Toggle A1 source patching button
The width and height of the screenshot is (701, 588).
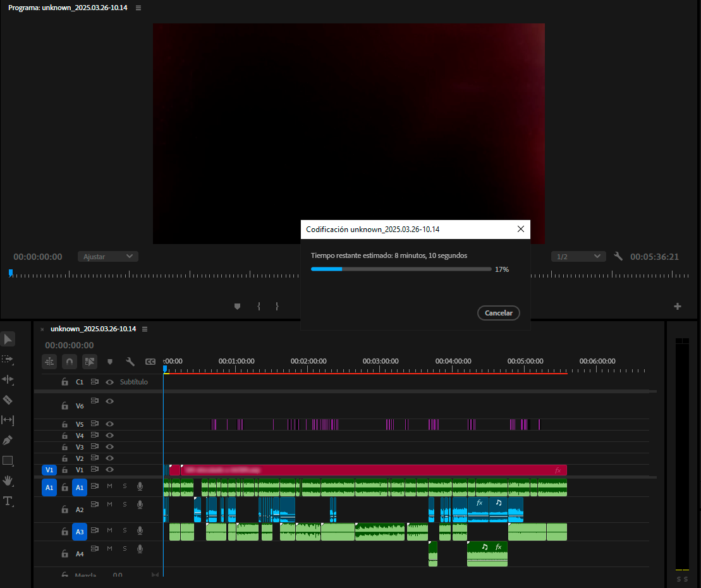pos(49,487)
